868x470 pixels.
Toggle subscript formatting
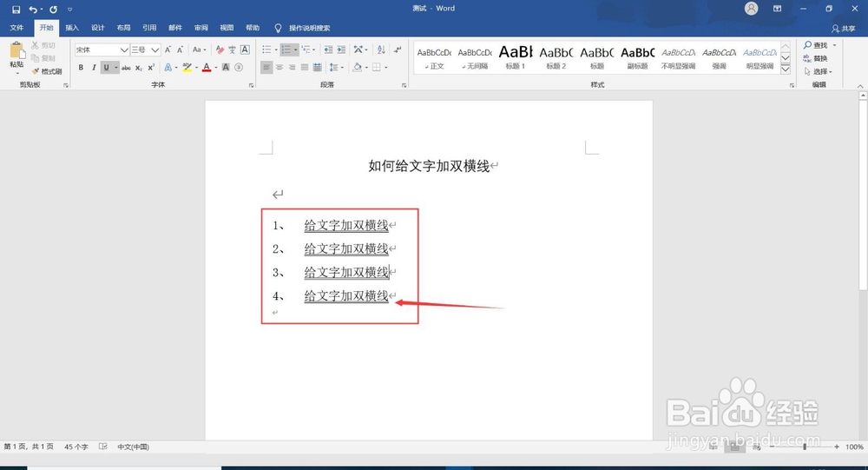coord(138,68)
